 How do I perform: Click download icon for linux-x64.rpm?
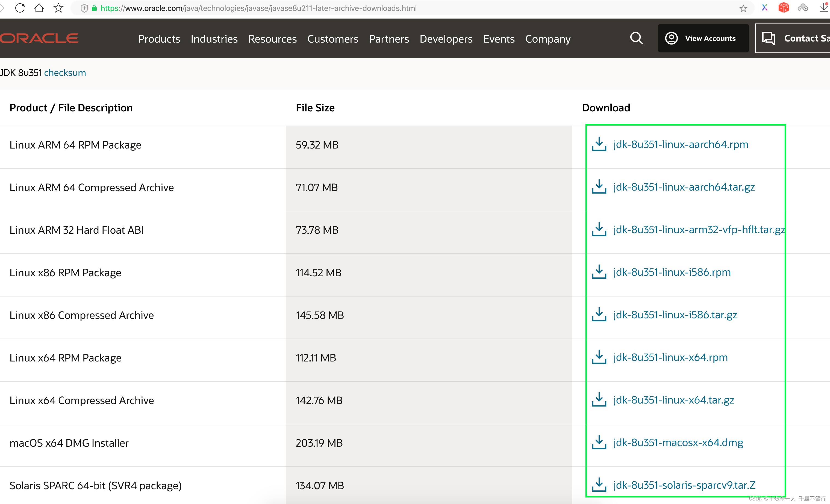tap(599, 357)
